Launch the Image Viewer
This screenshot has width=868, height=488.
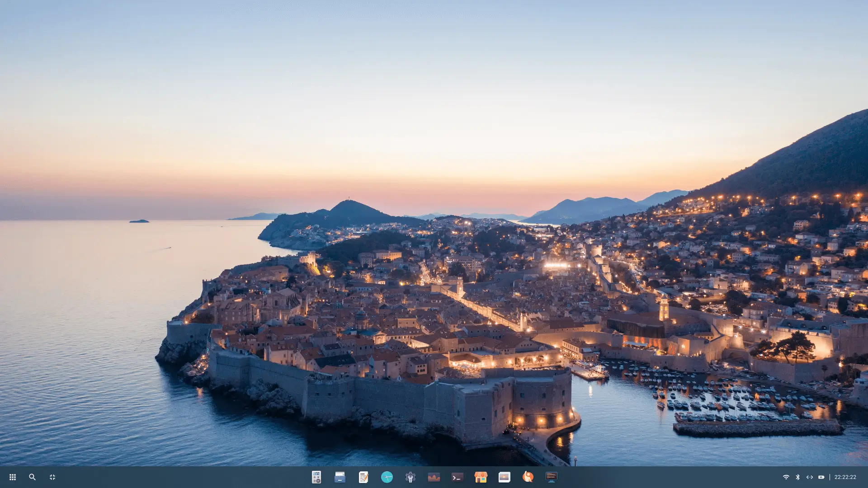point(505,477)
